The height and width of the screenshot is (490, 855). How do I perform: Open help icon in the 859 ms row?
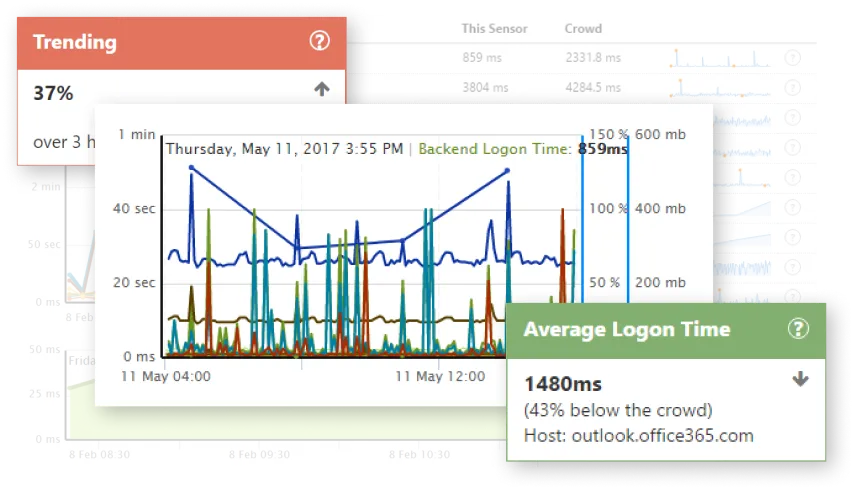pyautogui.click(x=792, y=58)
